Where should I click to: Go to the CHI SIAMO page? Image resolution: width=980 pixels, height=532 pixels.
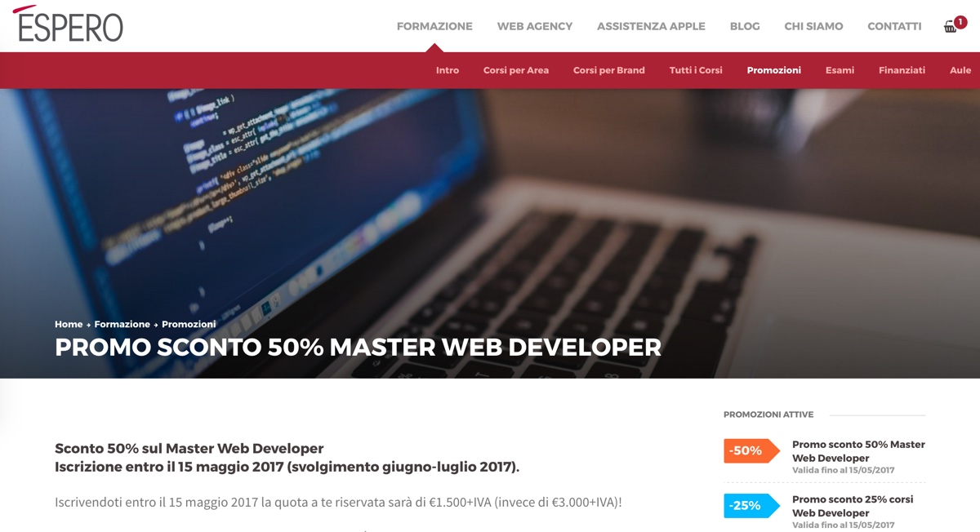[x=813, y=26]
